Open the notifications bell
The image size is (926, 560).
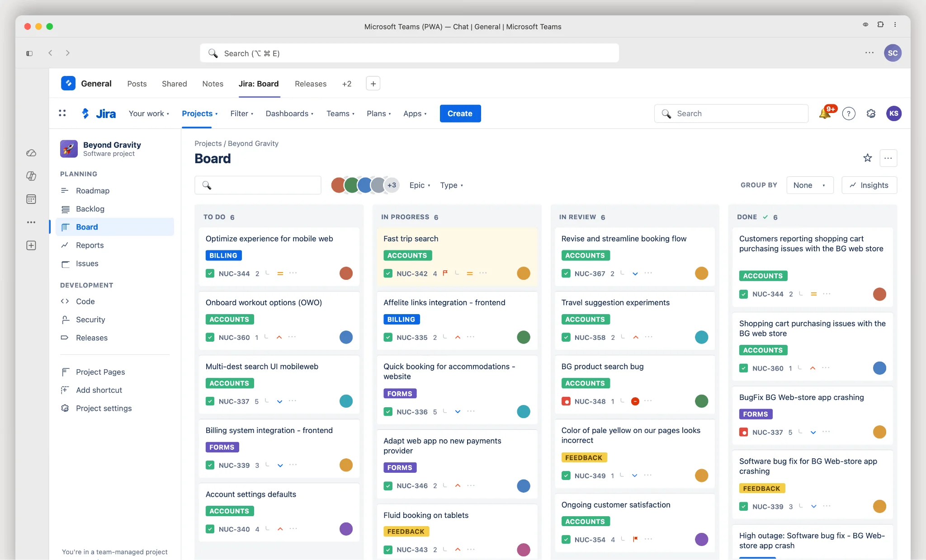tap(825, 113)
